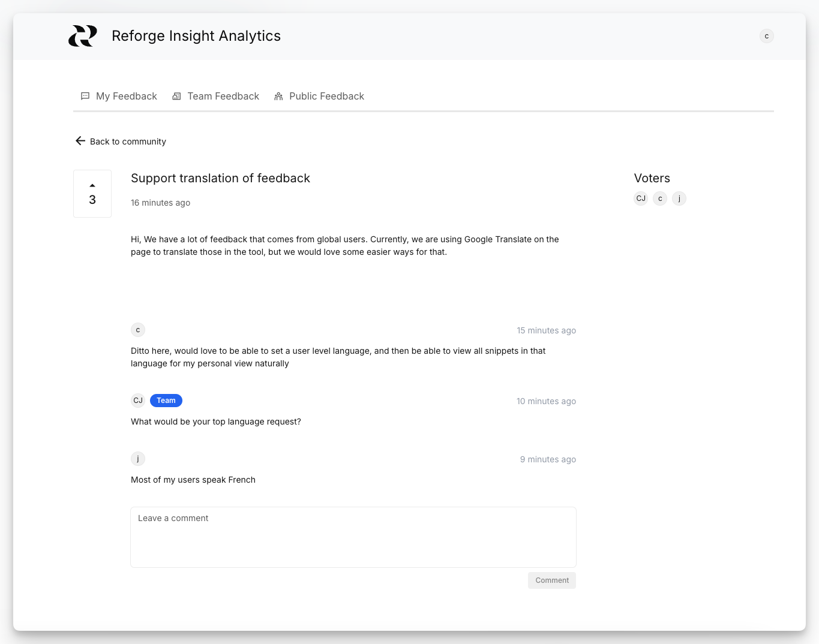Click the 10 minutes ago timestamp
Image resolution: width=819 pixels, height=644 pixels.
pos(547,401)
